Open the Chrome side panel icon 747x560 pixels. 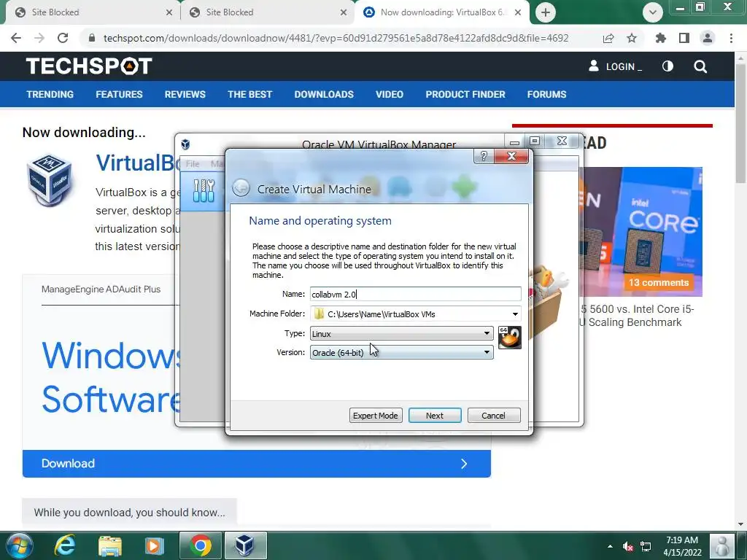(x=684, y=38)
